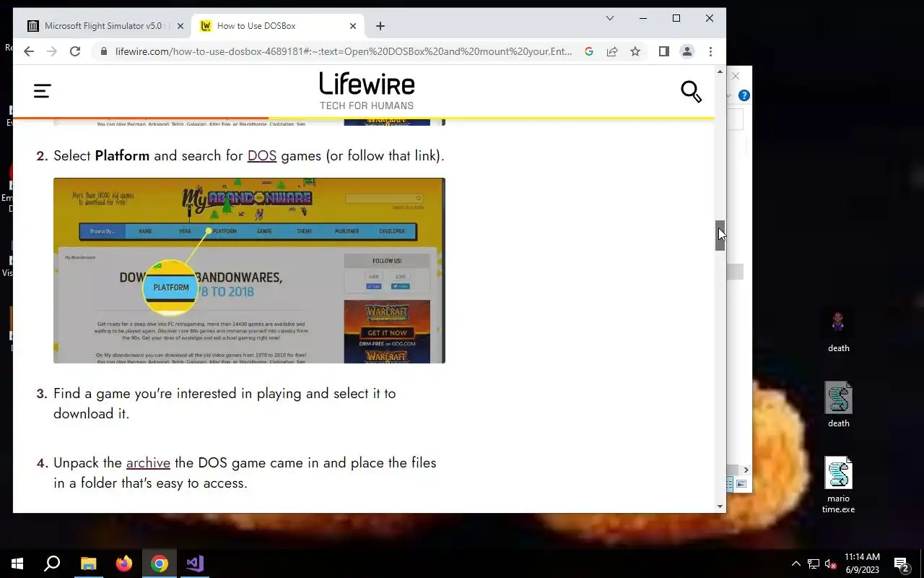
Task: Click the page scrollbar thumb
Action: [720, 236]
